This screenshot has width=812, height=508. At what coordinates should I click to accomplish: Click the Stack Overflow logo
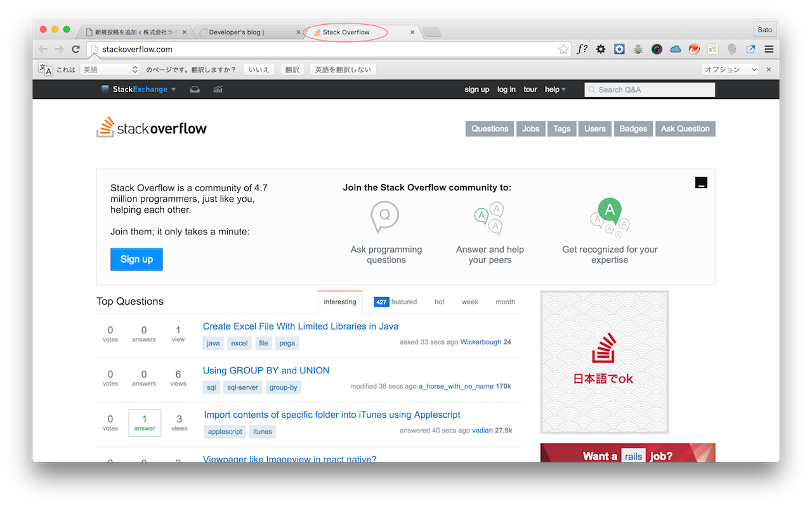(152, 128)
